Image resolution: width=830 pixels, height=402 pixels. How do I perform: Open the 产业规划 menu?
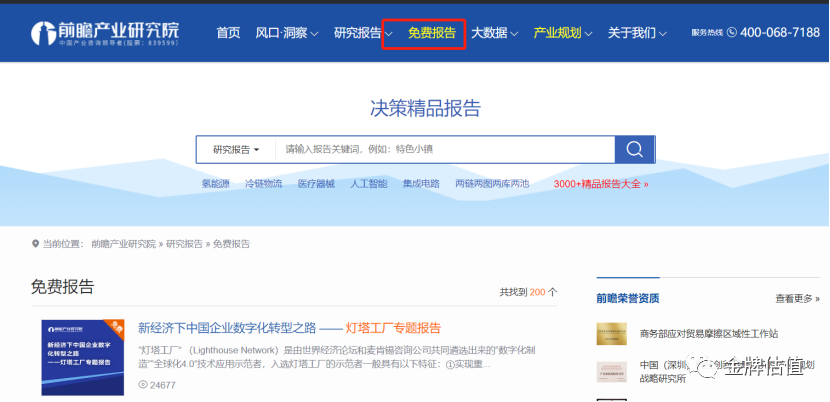[557, 33]
